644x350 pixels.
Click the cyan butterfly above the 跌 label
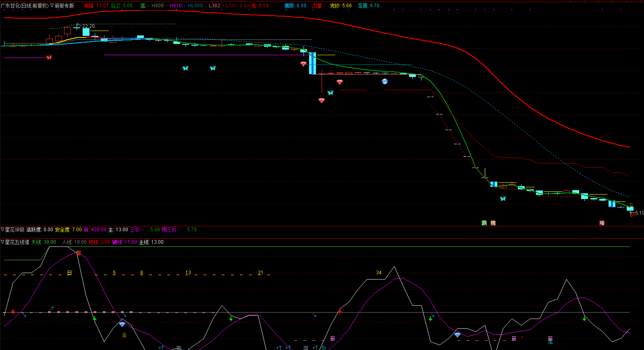(503, 199)
